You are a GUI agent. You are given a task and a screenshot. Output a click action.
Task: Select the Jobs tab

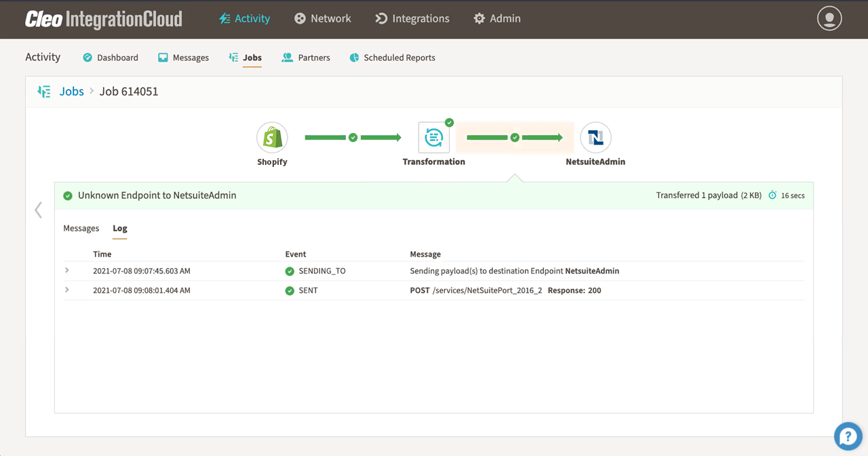tap(245, 58)
